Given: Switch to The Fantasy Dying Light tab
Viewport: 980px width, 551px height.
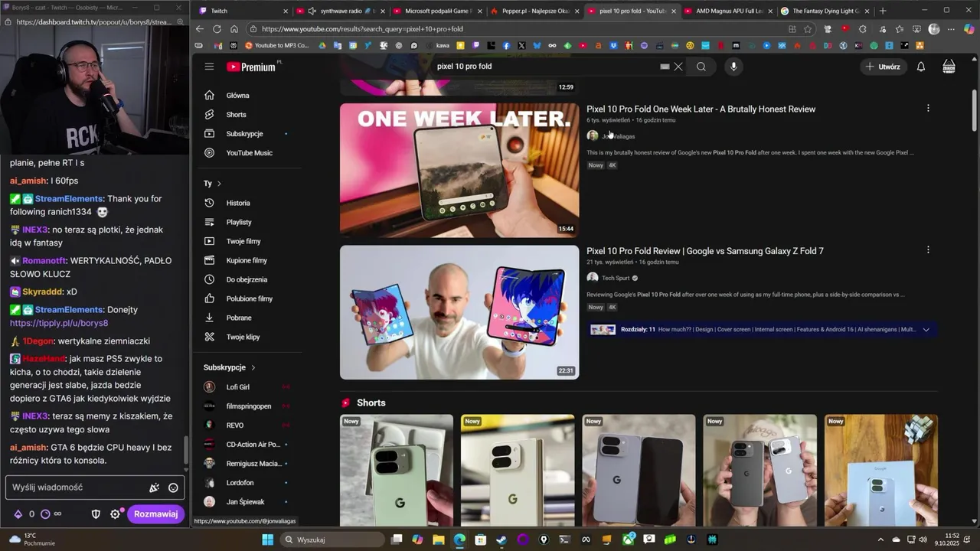Looking at the screenshot, I should tap(825, 11).
